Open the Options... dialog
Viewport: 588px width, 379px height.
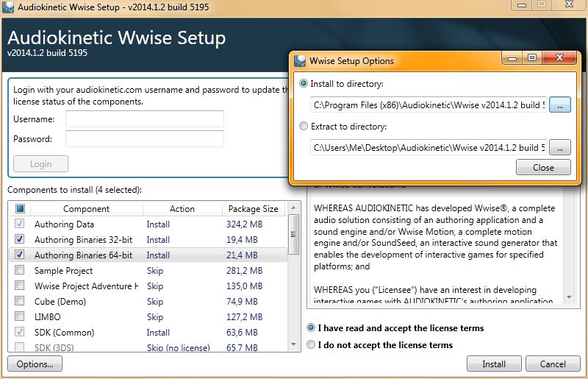(35, 364)
